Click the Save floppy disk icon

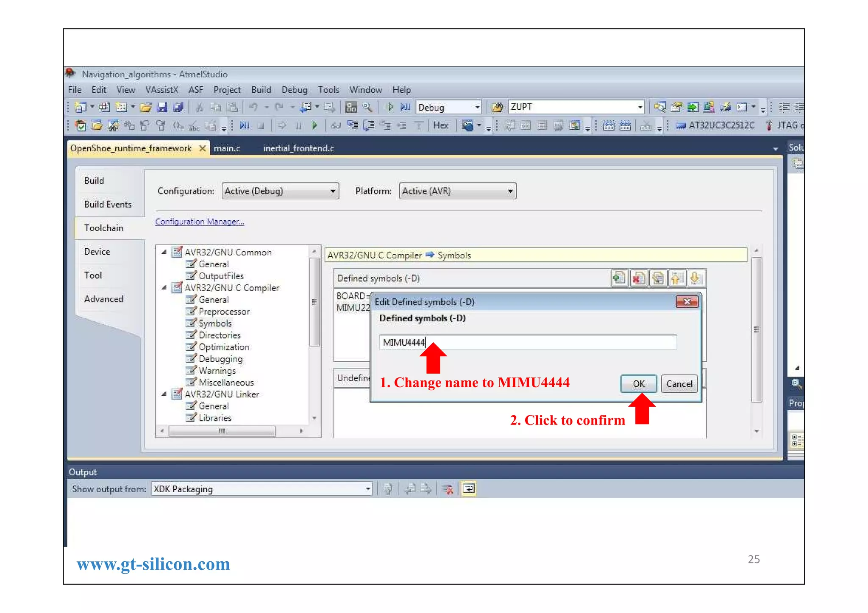[162, 107]
